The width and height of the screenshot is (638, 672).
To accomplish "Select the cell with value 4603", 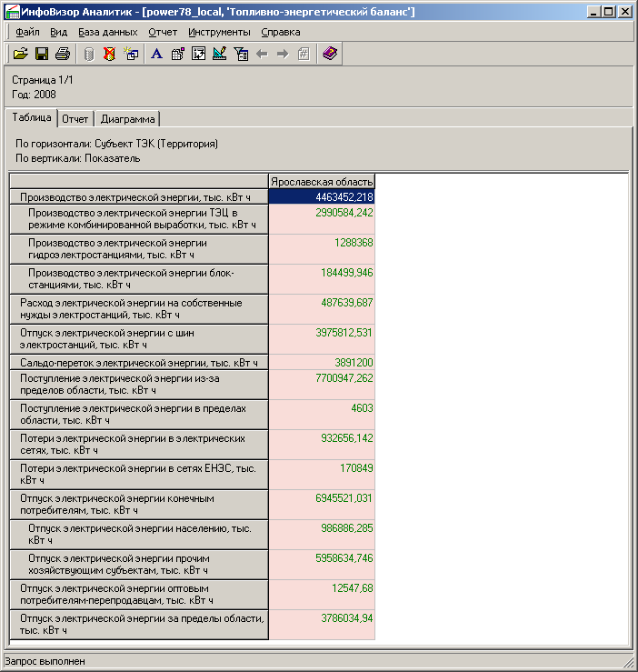I will tap(322, 415).
